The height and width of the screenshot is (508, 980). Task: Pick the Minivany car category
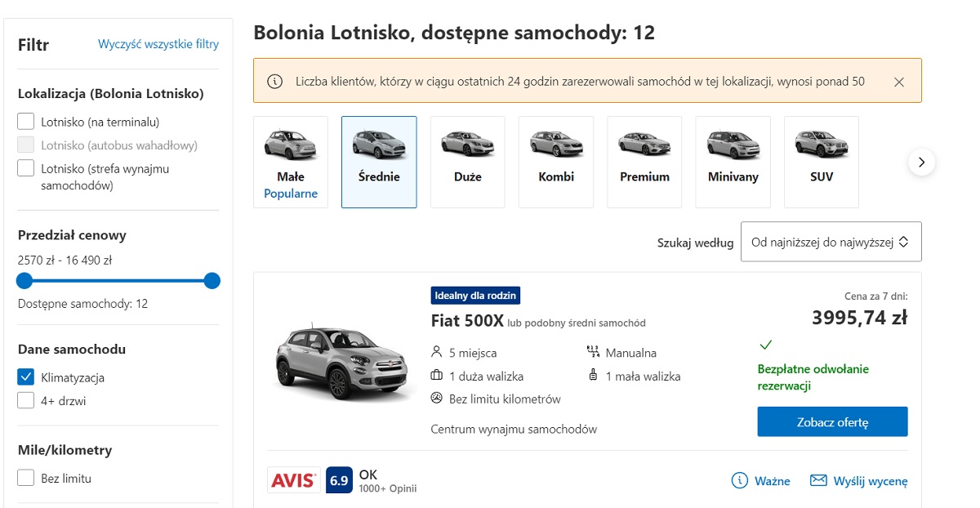(x=733, y=162)
